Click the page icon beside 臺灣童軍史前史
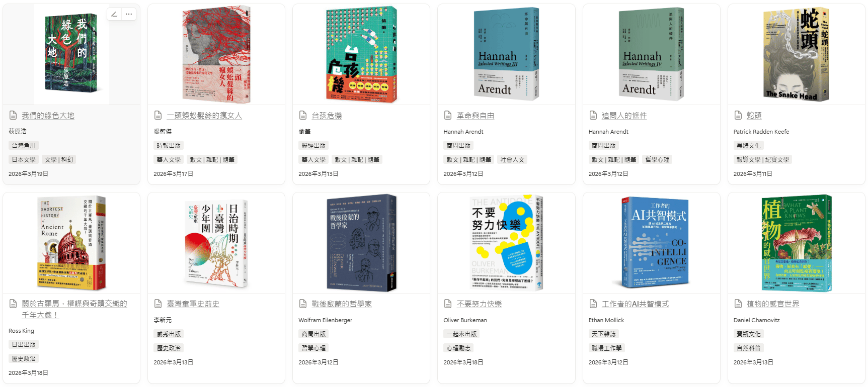 pyautogui.click(x=158, y=304)
